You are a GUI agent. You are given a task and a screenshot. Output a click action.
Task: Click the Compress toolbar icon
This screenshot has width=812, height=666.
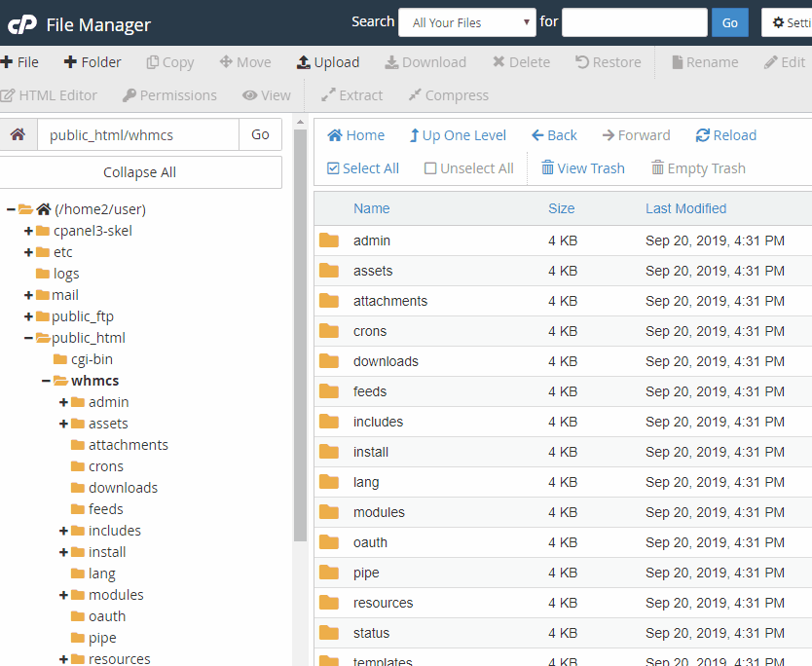click(415, 95)
